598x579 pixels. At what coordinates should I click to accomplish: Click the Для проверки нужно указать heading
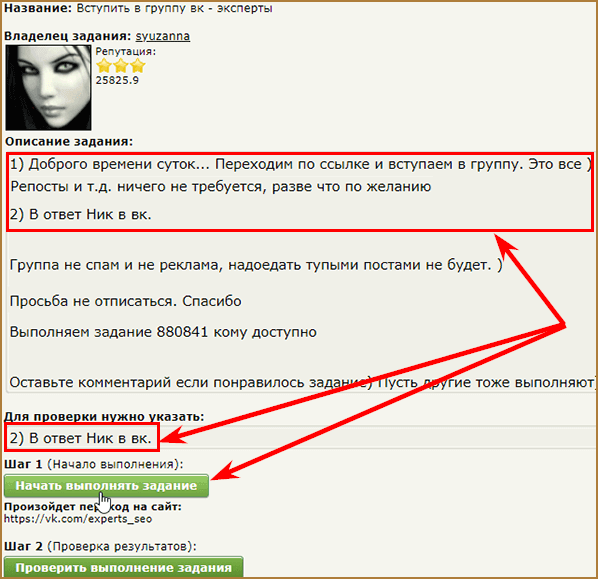[104, 417]
